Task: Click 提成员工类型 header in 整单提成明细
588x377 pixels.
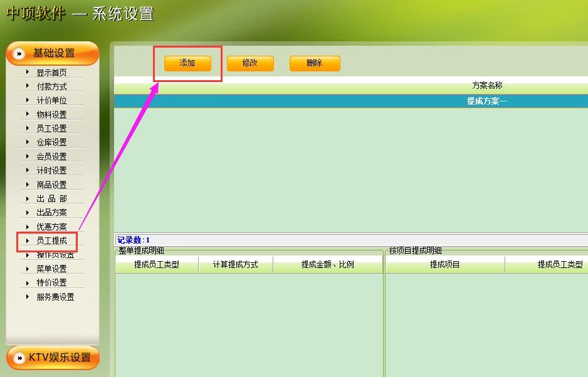Action: click(x=157, y=264)
